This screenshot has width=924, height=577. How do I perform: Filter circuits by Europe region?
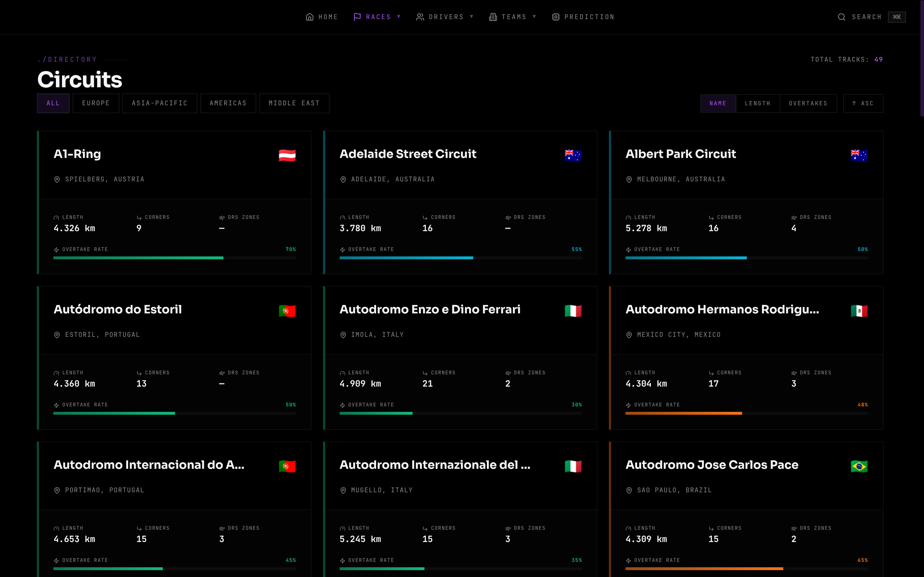click(96, 103)
